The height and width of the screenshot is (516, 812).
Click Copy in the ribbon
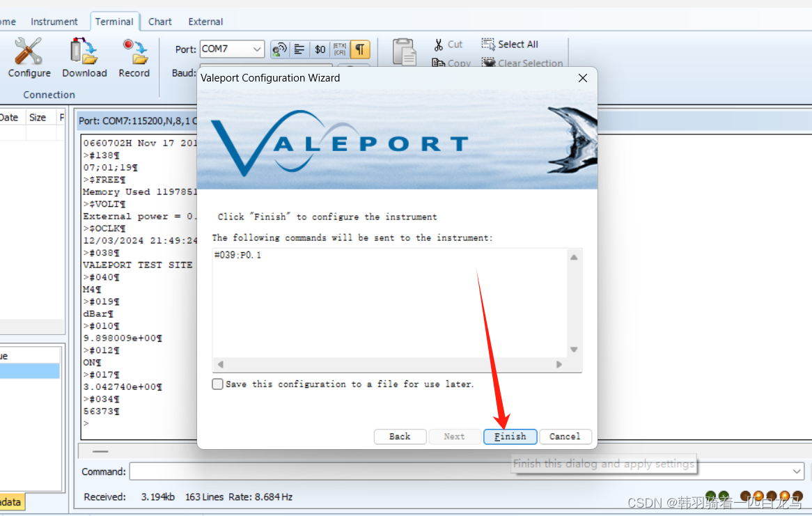coord(451,63)
